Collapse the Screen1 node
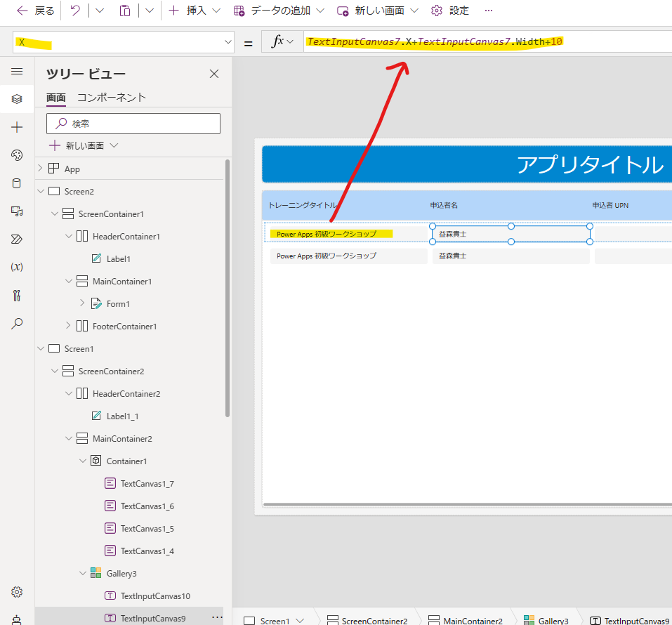672x625 pixels. point(41,348)
